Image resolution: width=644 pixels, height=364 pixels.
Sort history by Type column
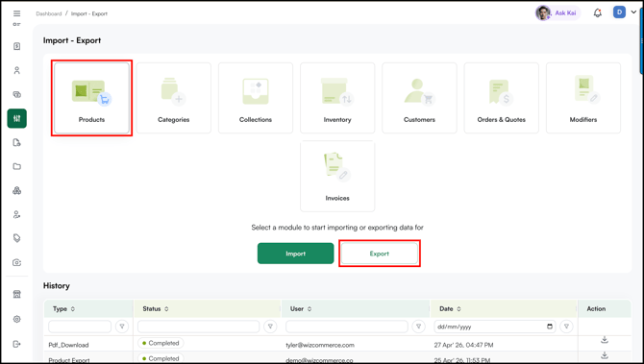coord(73,309)
